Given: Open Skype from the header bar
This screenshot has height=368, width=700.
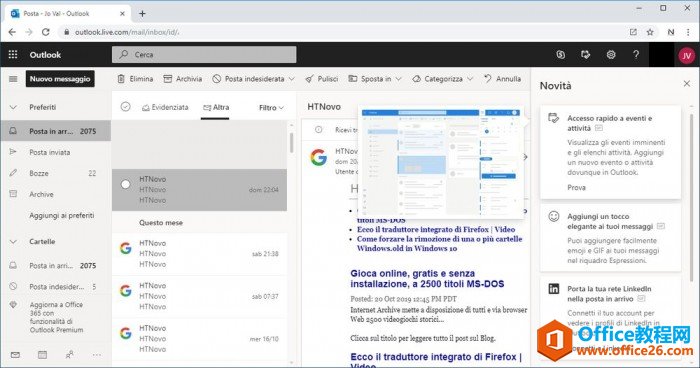Looking at the screenshot, I should 561,54.
